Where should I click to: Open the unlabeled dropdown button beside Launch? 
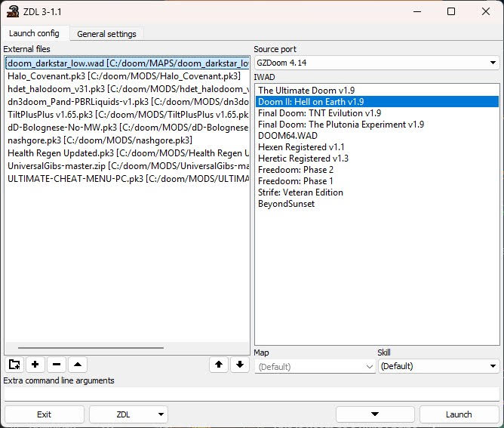click(375, 414)
